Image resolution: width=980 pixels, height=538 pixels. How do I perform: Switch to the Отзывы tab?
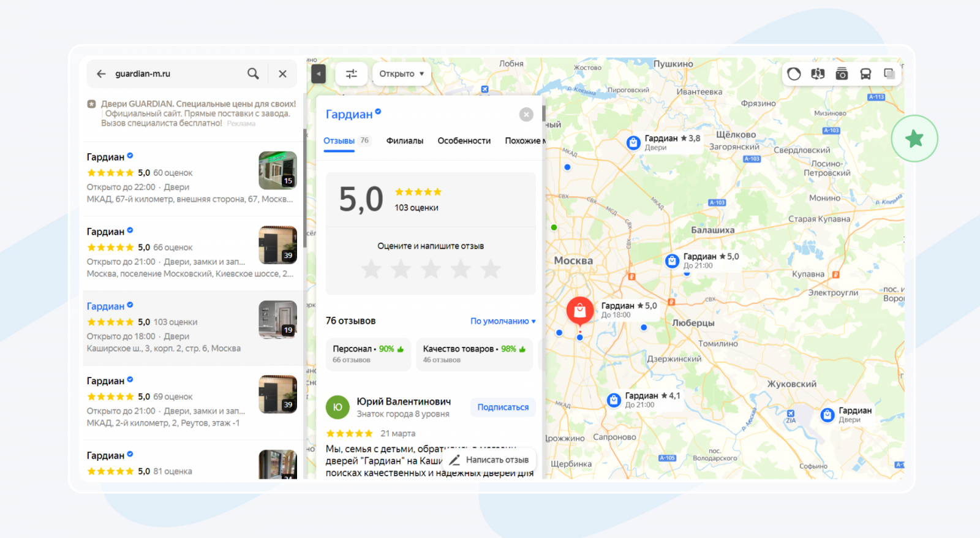(x=347, y=141)
